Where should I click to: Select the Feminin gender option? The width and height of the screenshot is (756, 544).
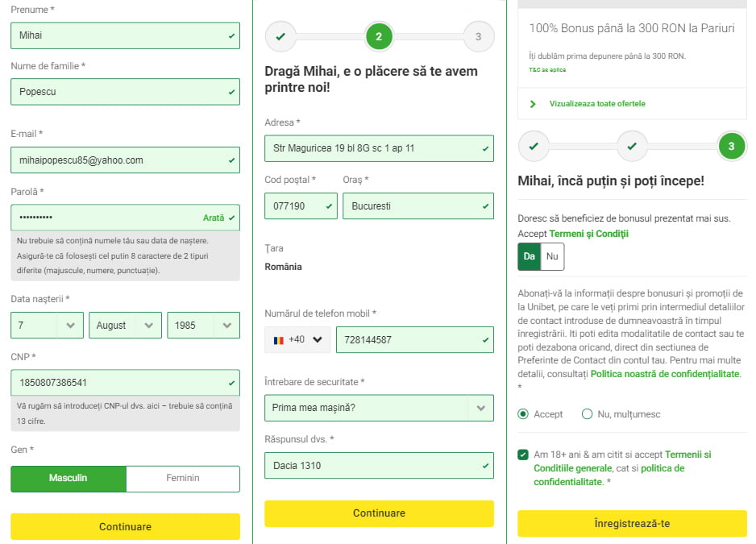pos(183,479)
